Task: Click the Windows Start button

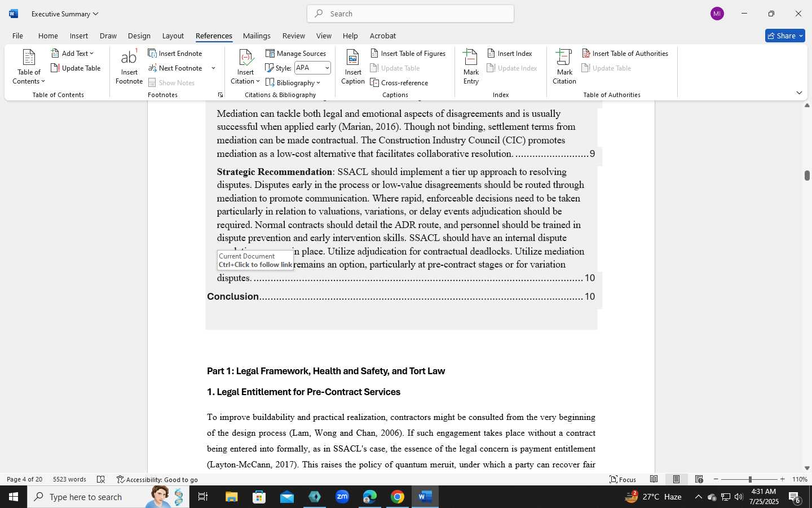Action: point(14,497)
